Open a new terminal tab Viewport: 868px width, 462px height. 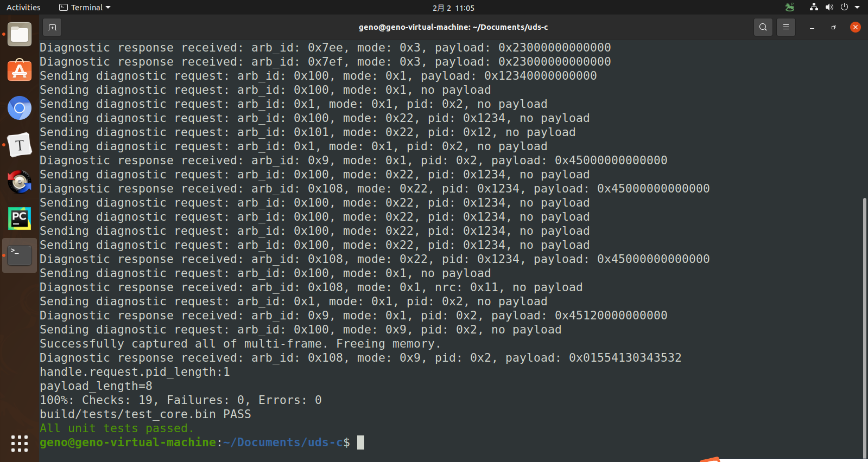tap(52, 27)
